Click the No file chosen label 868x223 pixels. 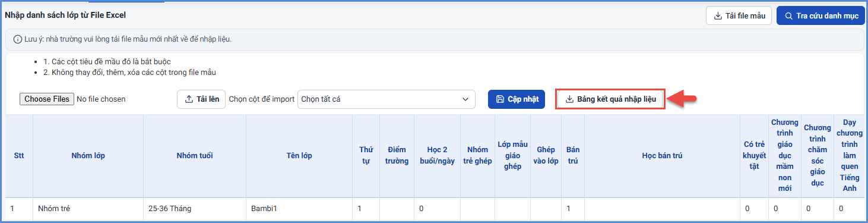pyautogui.click(x=101, y=99)
